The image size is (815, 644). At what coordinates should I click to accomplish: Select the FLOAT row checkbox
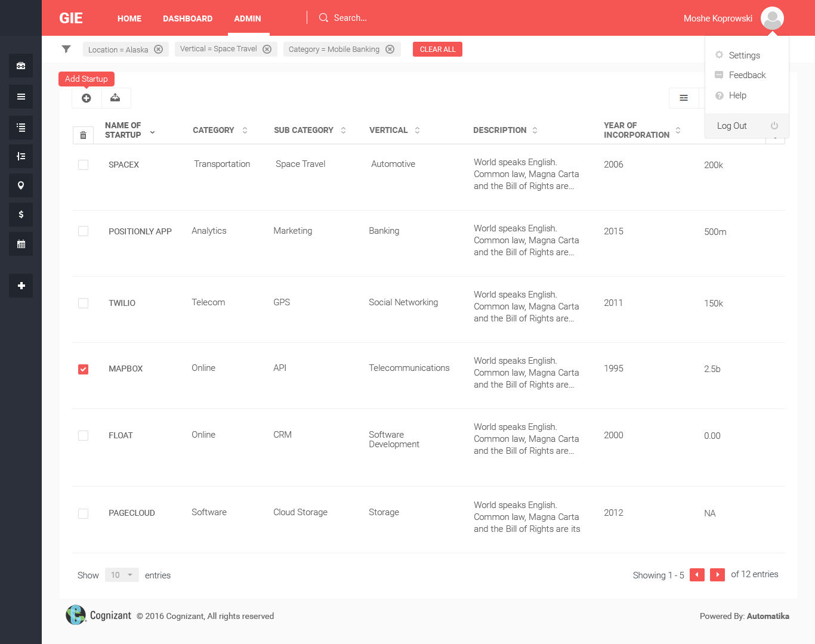pyautogui.click(x=84, y=436)
